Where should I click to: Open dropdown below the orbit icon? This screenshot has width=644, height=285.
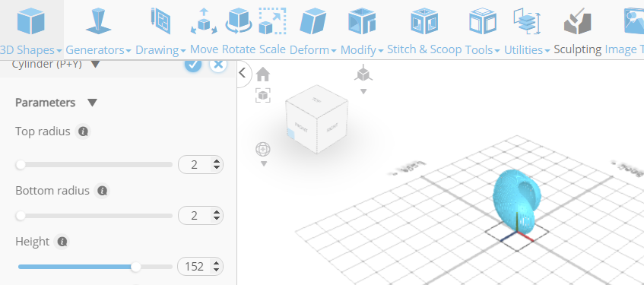click(x=264, y=164)
